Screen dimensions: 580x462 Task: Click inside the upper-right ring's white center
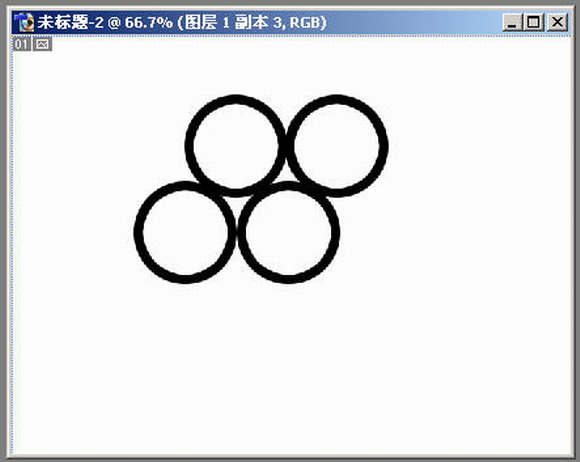pyautogui.click(x=337, y=146)
